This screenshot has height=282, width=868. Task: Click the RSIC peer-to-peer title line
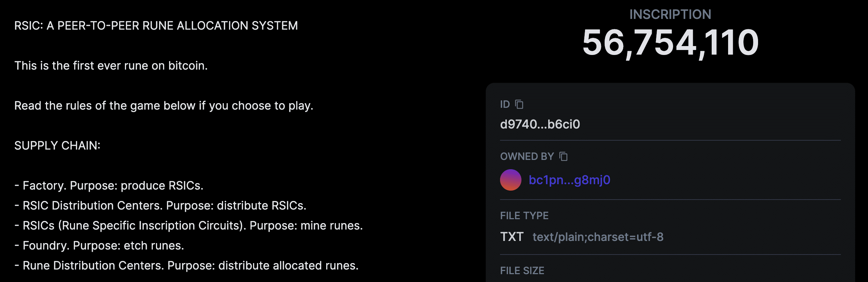click(156, 26)
